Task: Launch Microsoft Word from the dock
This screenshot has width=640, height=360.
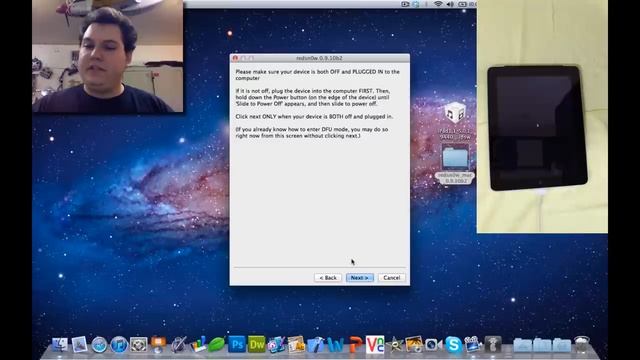Action: click(335, 345)
